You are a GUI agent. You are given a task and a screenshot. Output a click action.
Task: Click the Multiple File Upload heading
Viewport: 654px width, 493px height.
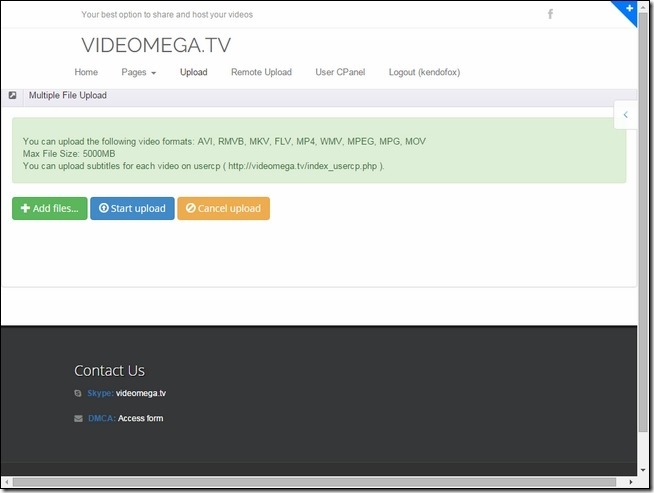68,95
